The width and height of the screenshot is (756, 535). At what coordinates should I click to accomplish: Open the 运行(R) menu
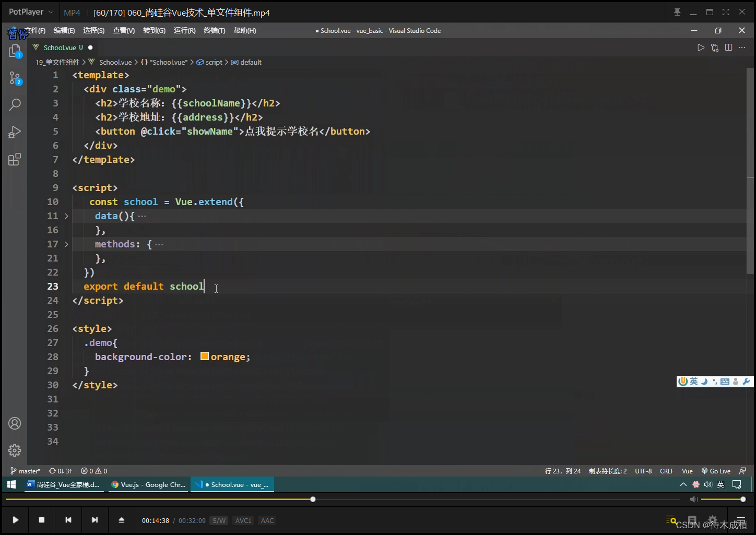click(184, 31)
